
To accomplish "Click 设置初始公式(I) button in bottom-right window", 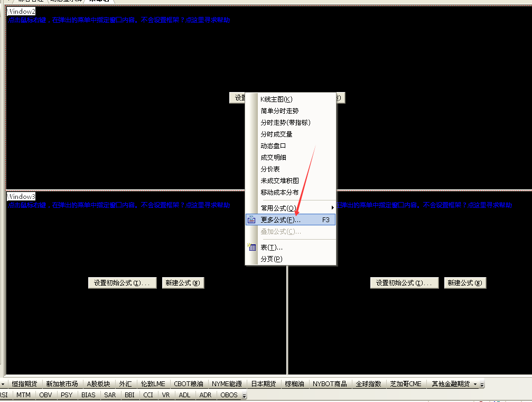I will [x=405, y=283].
